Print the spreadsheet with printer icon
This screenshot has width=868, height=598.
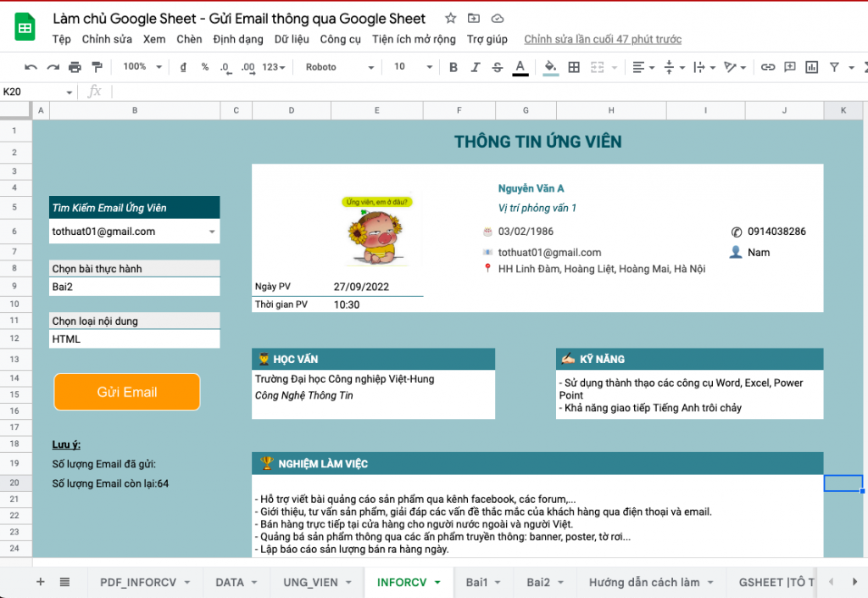(75, 67)
